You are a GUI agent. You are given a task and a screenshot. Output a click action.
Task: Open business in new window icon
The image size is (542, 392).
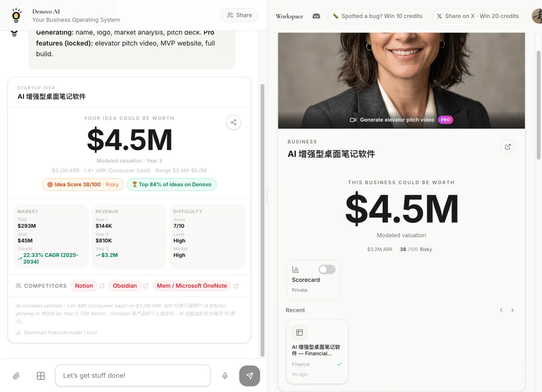click(x=508, y=147)
